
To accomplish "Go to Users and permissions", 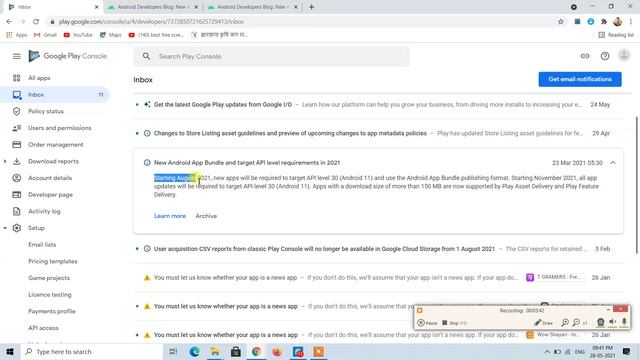I will pyautogui.click(x=60, y=128).
